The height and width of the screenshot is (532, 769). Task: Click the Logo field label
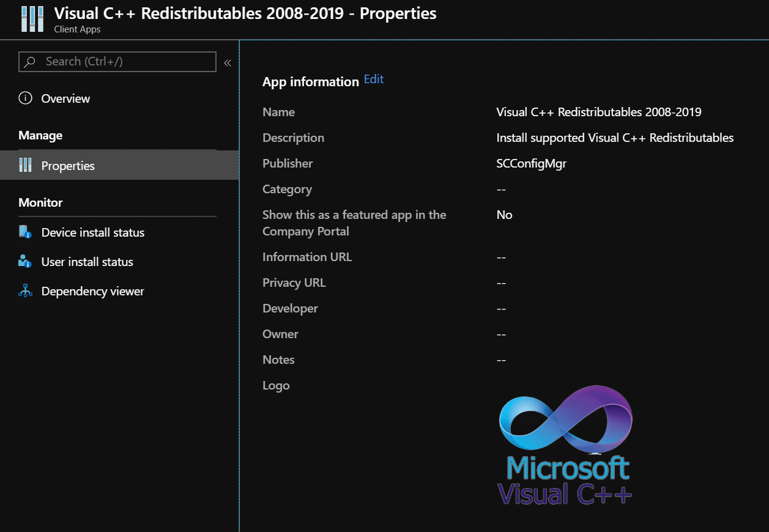(276, 385)
